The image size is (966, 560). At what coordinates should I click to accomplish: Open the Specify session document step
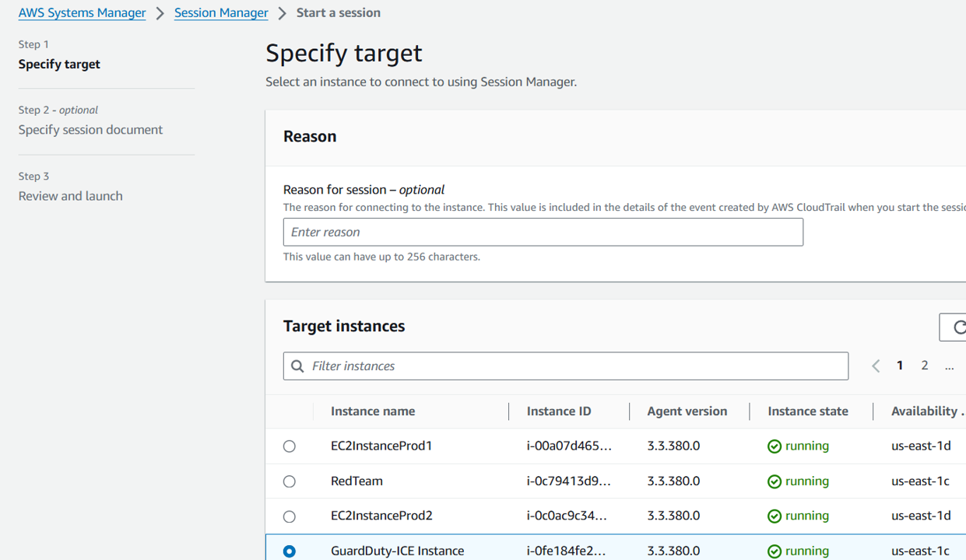pos(90,129)
